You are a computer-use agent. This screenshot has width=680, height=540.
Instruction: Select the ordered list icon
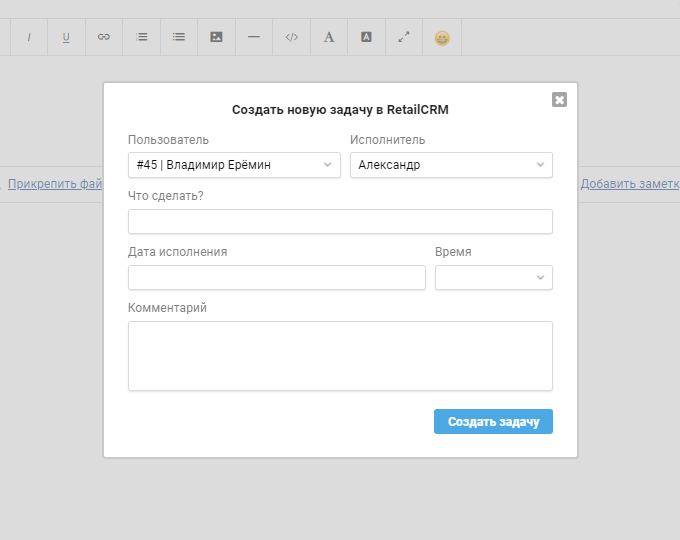tap(141, 37)
